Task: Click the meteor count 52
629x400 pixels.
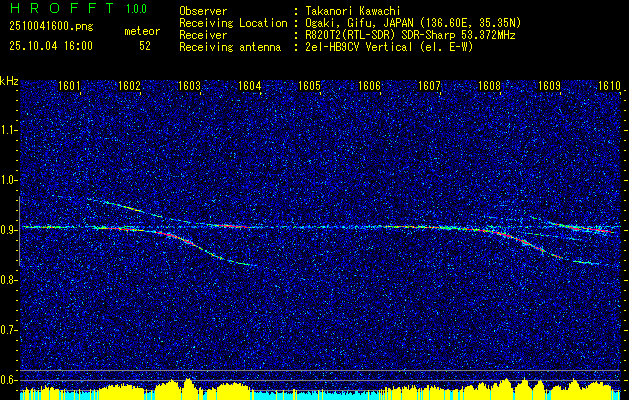Action: (x=145, y=46)
